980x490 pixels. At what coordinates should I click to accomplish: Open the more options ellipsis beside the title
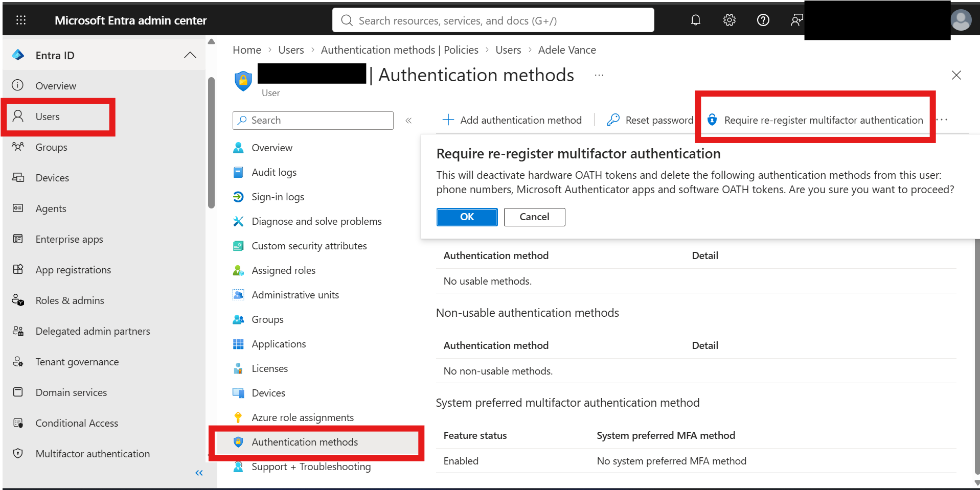[x=599, y=75]
